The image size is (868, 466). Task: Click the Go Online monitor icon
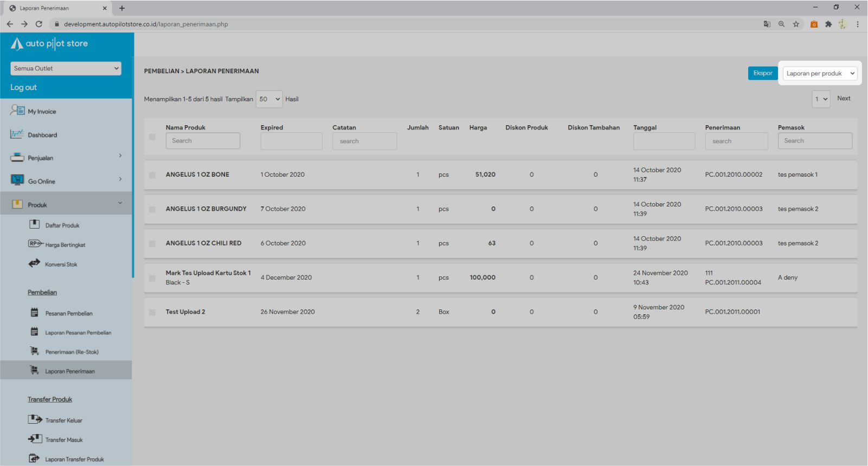pyautogui.click(x=17, y=180)
